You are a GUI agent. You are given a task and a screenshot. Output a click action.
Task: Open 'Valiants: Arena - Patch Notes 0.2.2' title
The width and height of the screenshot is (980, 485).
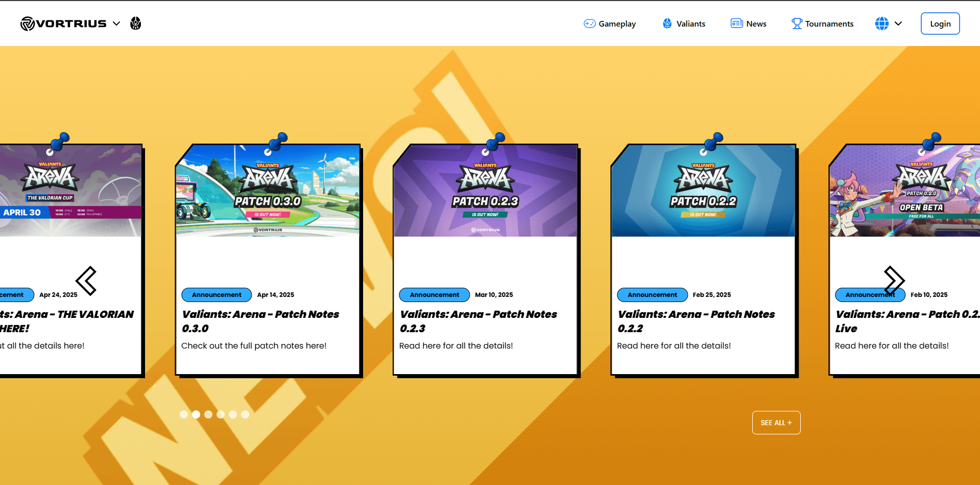tap(696, 321)
